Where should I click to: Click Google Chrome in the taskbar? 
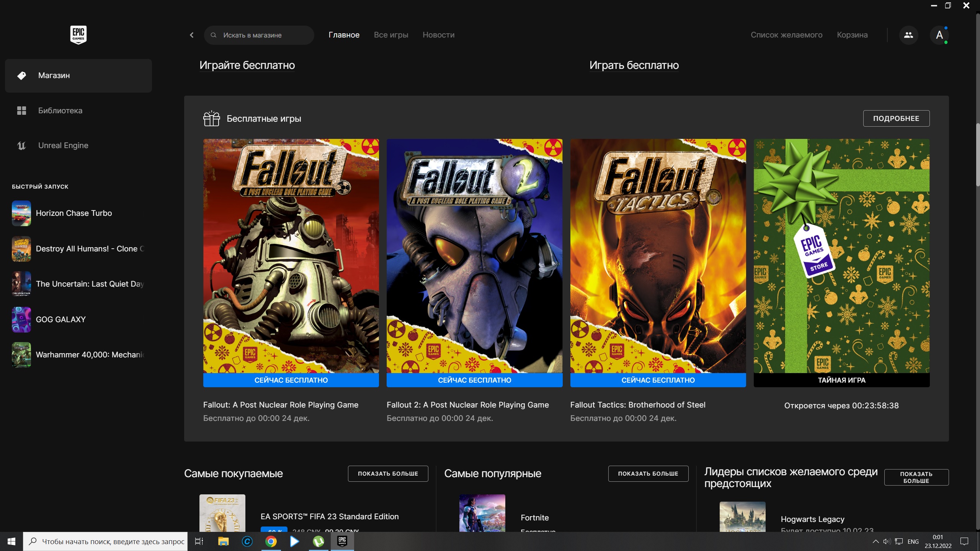point(271,541)
